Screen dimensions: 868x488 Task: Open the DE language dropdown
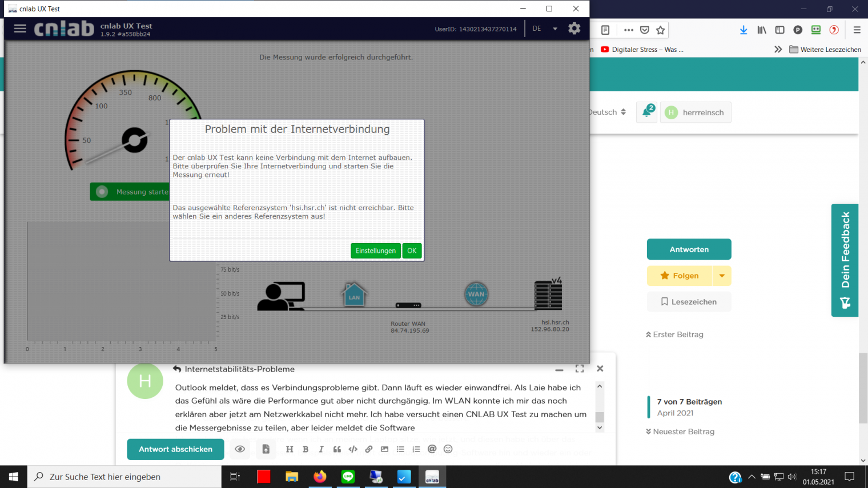544,29
